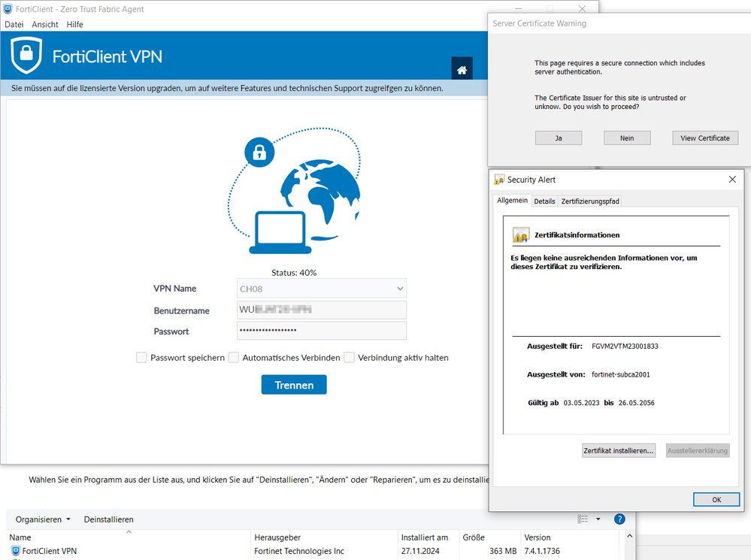The width and height of the screenshot is (751, 560).
Task: Switch to the Details tab
Action: pyautogui.click(x=544, y=201)
